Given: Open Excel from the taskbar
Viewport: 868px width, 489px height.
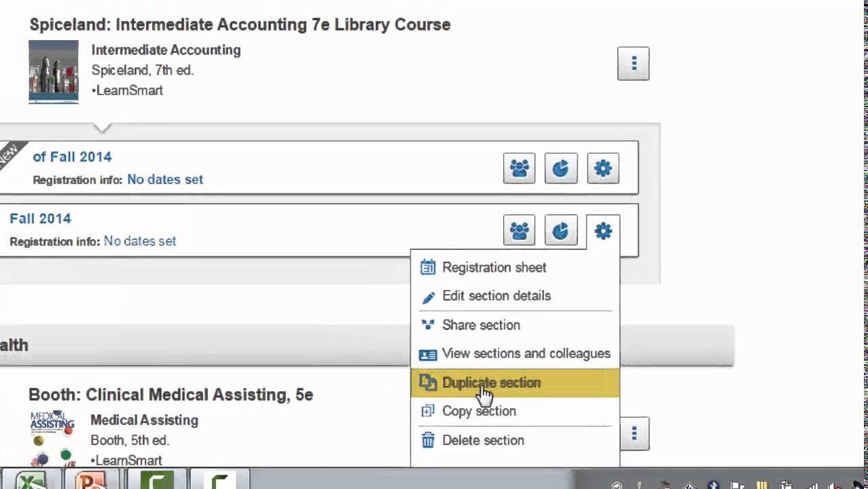Looking at the screenshot, I should point(29,479).
